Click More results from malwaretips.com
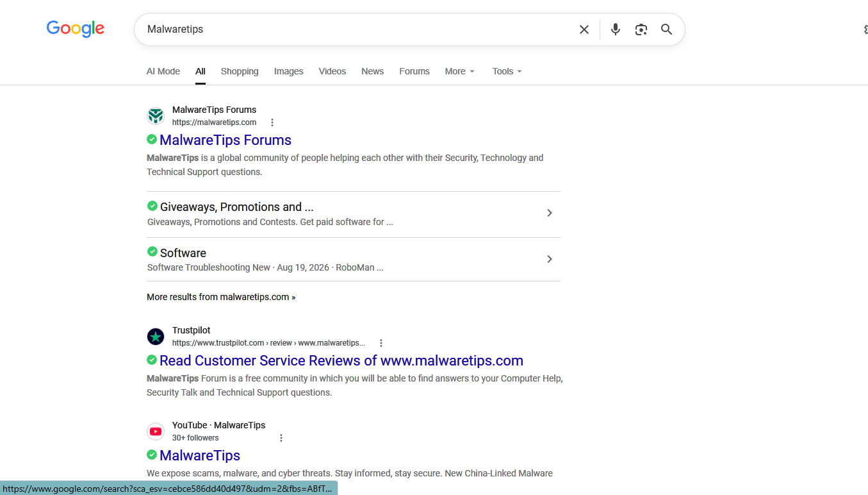The image size is (868, 495). click(221, 297)
